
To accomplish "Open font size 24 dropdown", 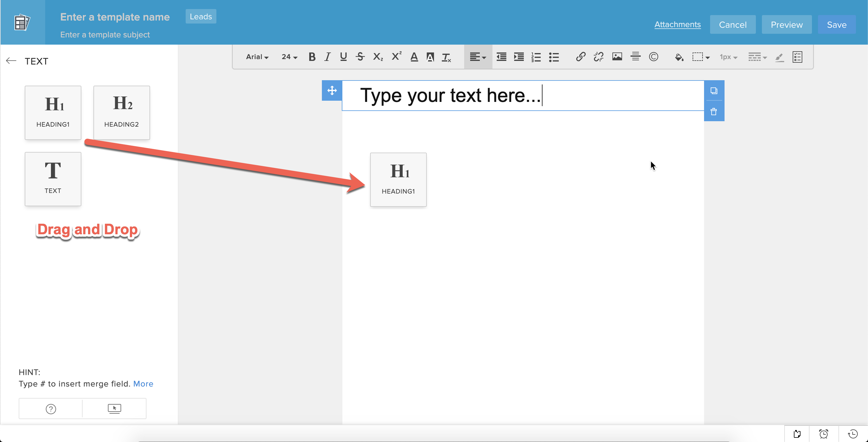I will point(289,57).
